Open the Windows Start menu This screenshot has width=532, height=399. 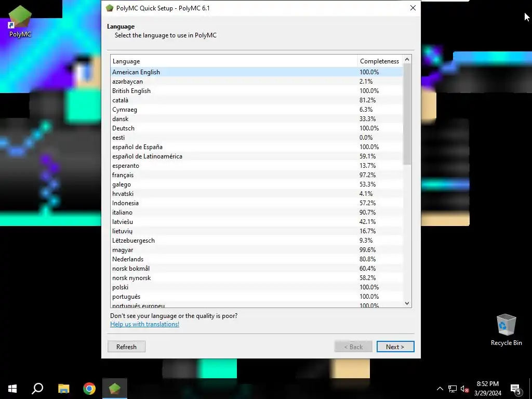[x=12, y=389]
